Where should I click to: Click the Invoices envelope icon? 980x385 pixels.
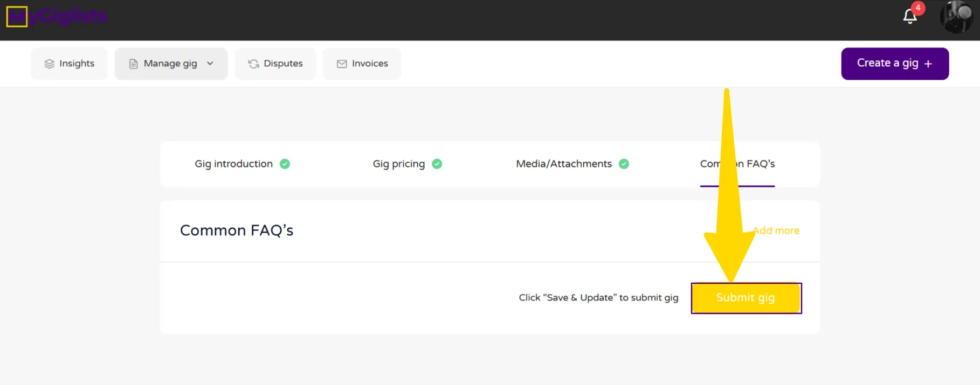pyautogui.click(x=342, y=64)
